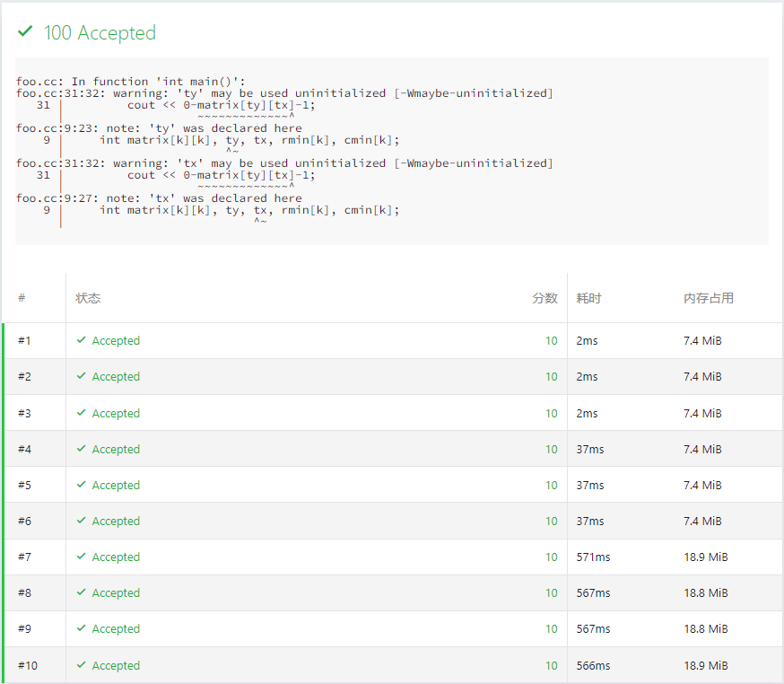Click the checkmark icon in test case #7 row
The width and height of the screenshot is (784, 684).
pyautogui.click(x=82, y=557)
